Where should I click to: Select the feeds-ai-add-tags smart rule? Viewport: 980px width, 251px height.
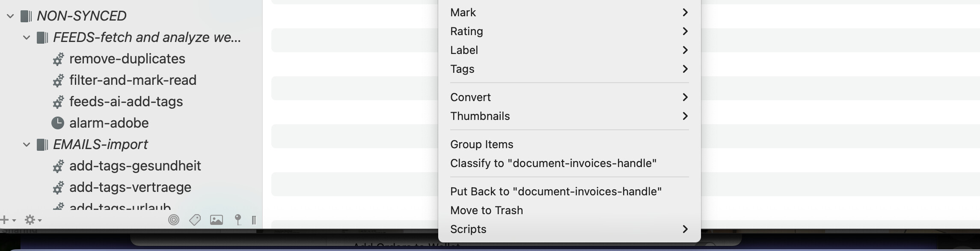pos(126,102)
